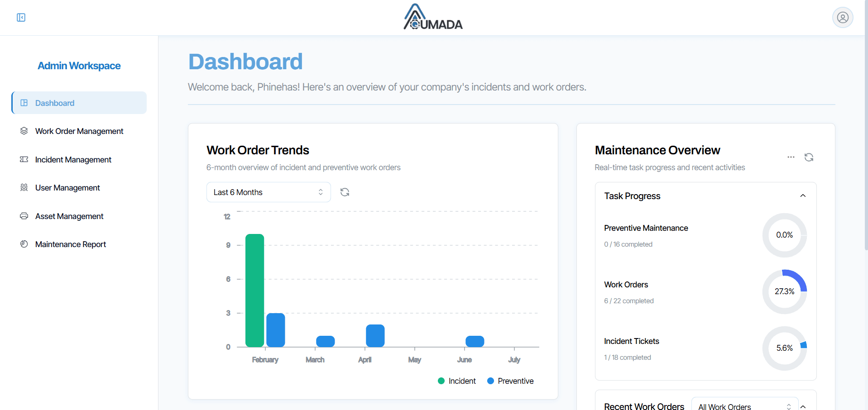Click the '6 / 22 completed' text
868x410 pixels.
click(628, 301)
